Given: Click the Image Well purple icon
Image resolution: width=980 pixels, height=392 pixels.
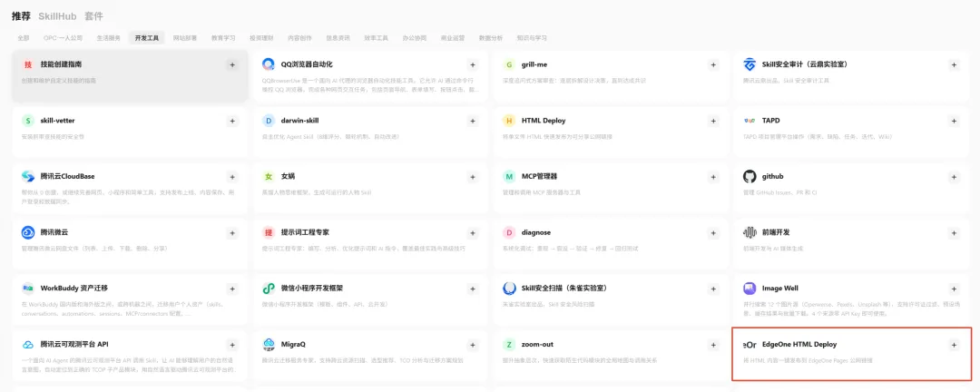Looking at the screenshot, I should point(750,289).
